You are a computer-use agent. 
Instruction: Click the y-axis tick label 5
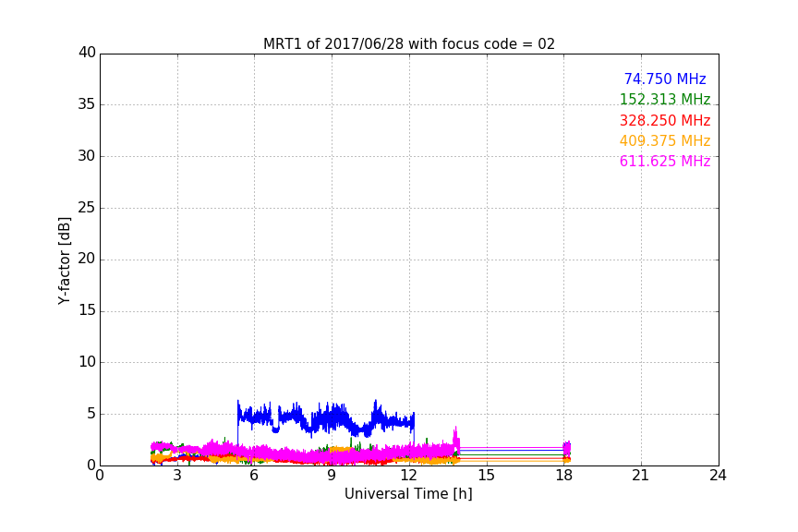click(91, 414)
